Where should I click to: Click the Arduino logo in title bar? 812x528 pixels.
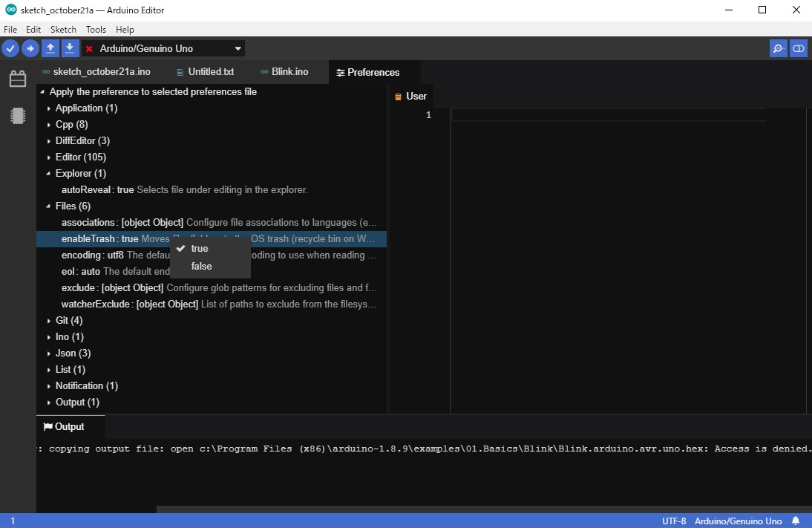[10, 10]
